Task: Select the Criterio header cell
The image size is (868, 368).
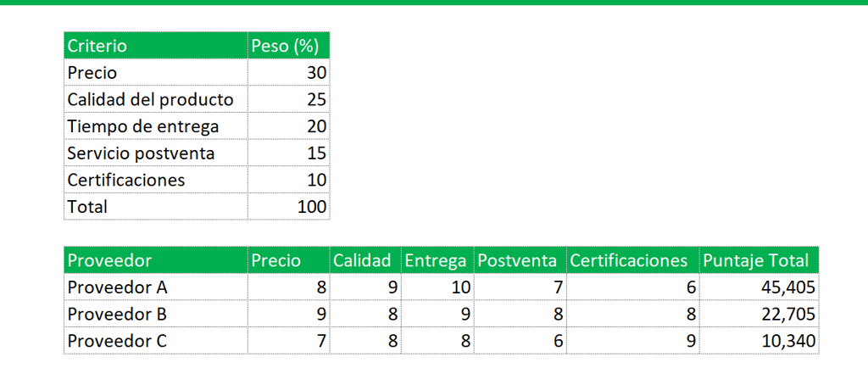Action: pyautogui.click(x=155, y=46)
